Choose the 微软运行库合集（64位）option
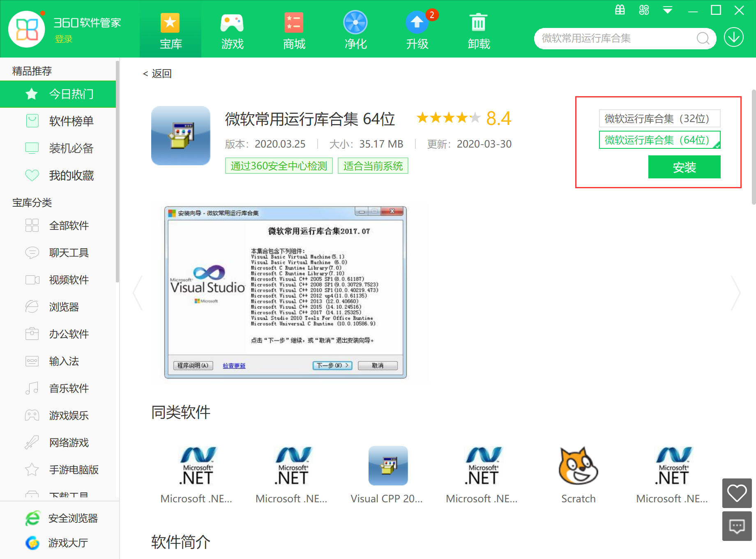 pos(660,140)
